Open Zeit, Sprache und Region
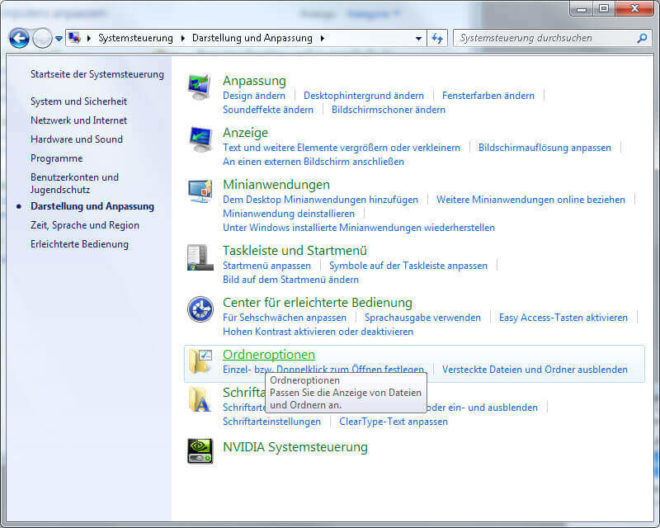660x528 pixels. [85, 225]
